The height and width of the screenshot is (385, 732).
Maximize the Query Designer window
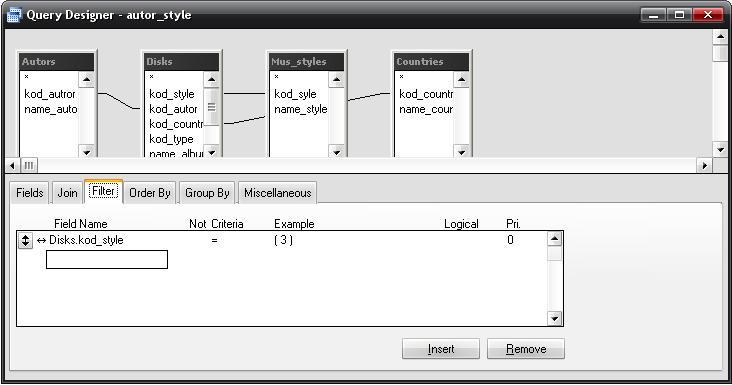679,15
